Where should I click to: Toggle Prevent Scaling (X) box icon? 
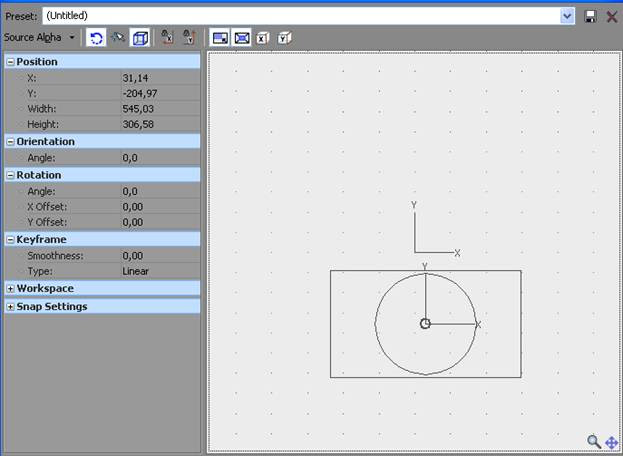[263, 38]
